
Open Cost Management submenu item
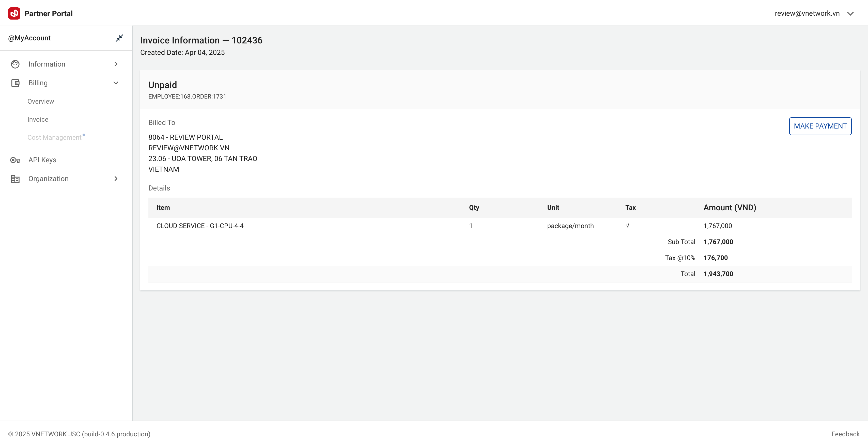[55, 137]
